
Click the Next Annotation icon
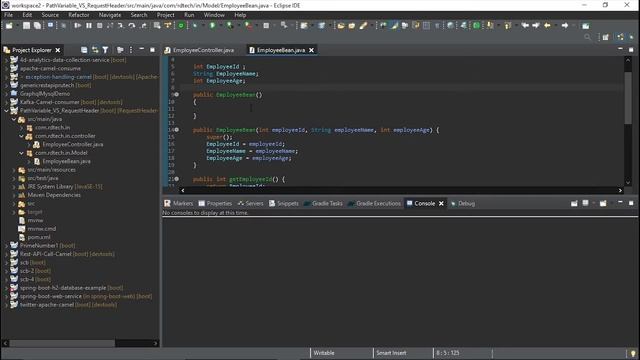tap(490, 26)
